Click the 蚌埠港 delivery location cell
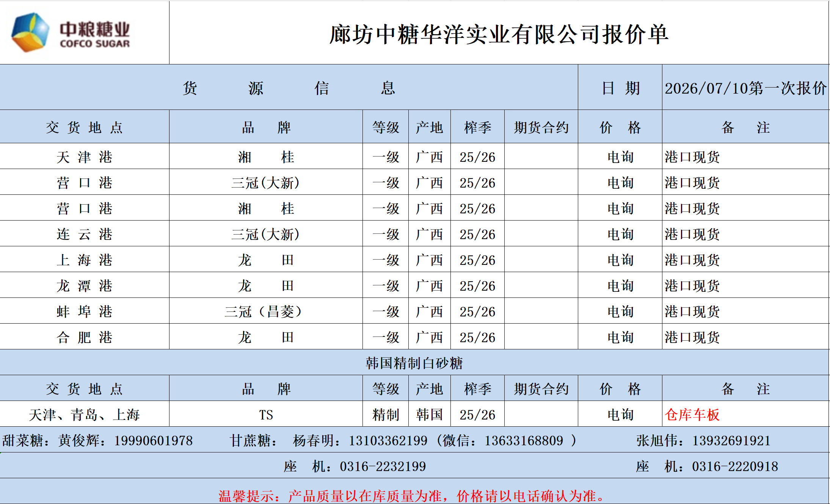Image resolution: width=830 pixels, height=504 pixels. tap(85, 311)
